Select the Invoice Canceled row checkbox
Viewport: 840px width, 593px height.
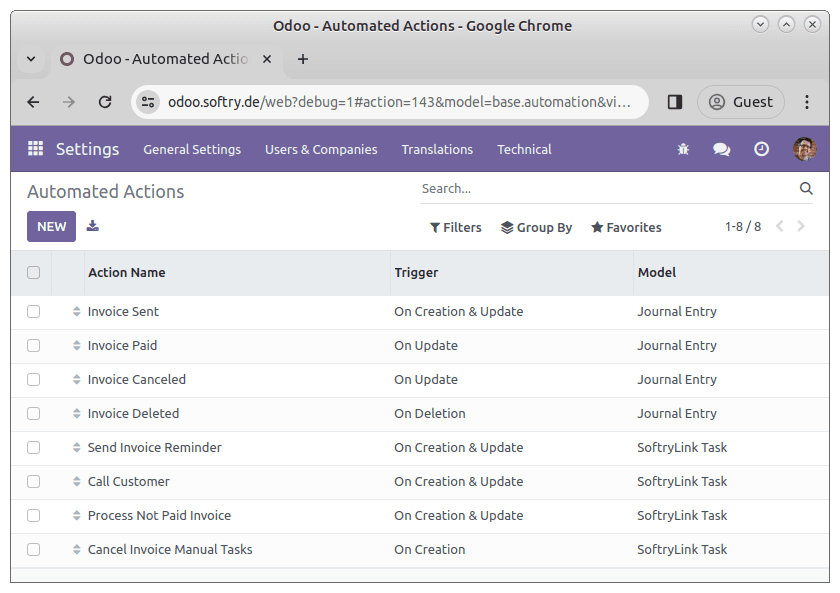pyautogui.click(x=33, y=379)
